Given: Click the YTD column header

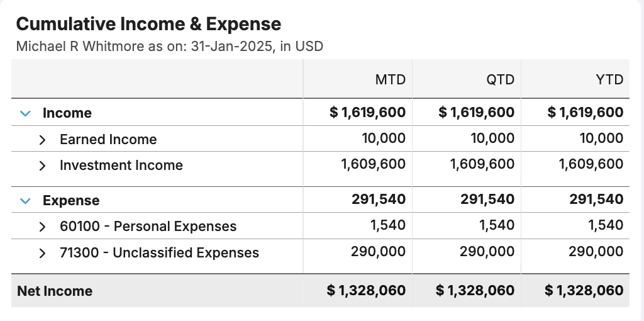Looking at the screenshot, I should (608, 79).
